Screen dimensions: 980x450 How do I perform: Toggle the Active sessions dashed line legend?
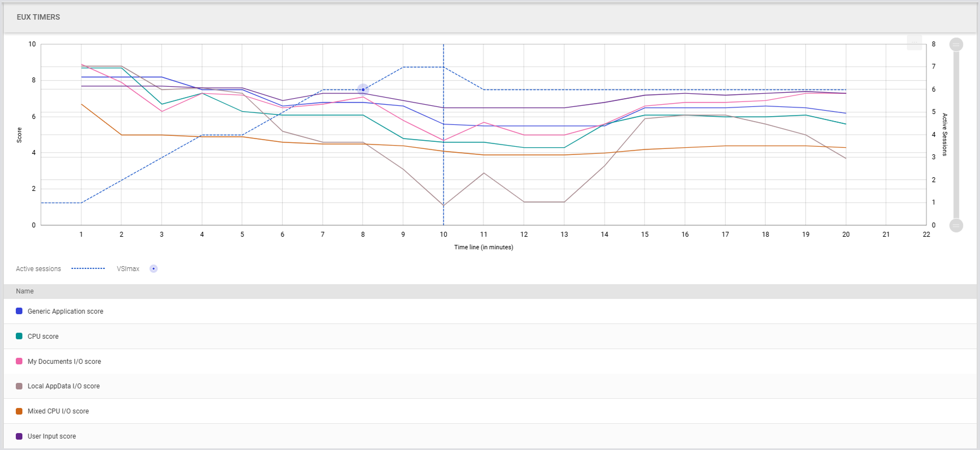(88, 268)
